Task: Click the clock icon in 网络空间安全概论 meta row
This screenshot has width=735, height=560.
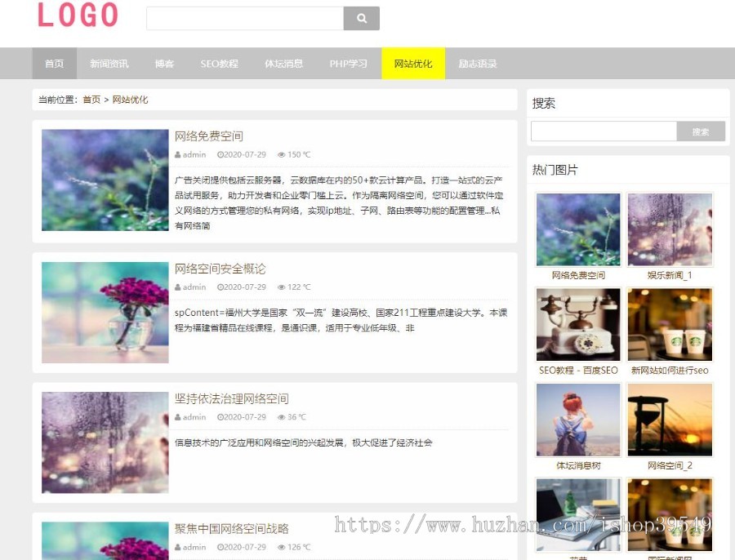Action: pos(220,287)
